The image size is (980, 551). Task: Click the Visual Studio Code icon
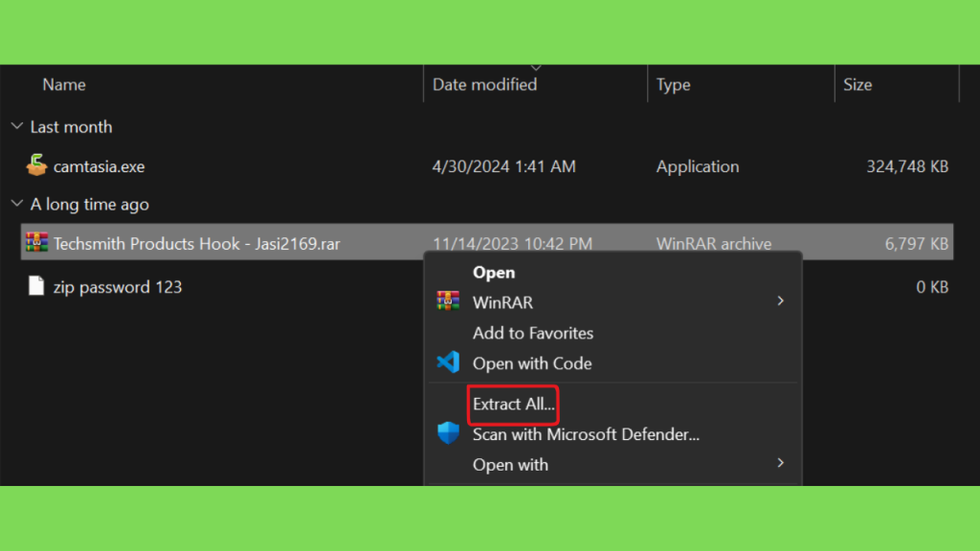coord(448,363)
